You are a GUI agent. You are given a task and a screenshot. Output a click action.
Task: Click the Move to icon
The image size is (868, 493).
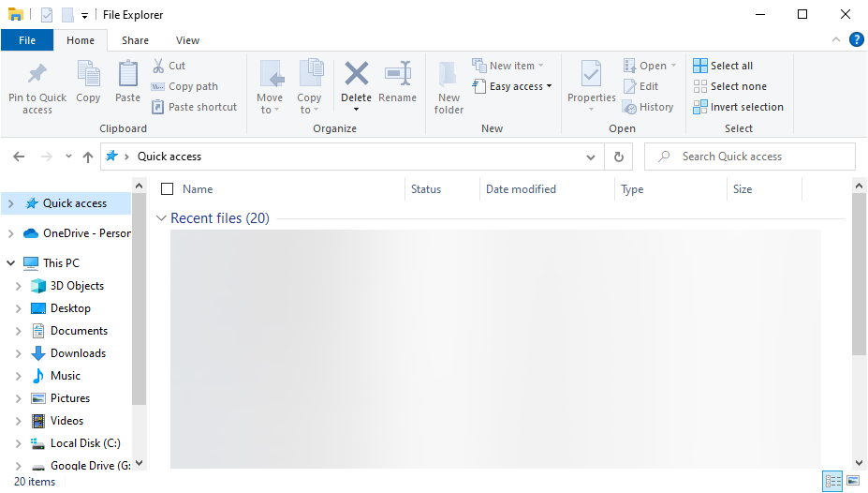[272, 74]
